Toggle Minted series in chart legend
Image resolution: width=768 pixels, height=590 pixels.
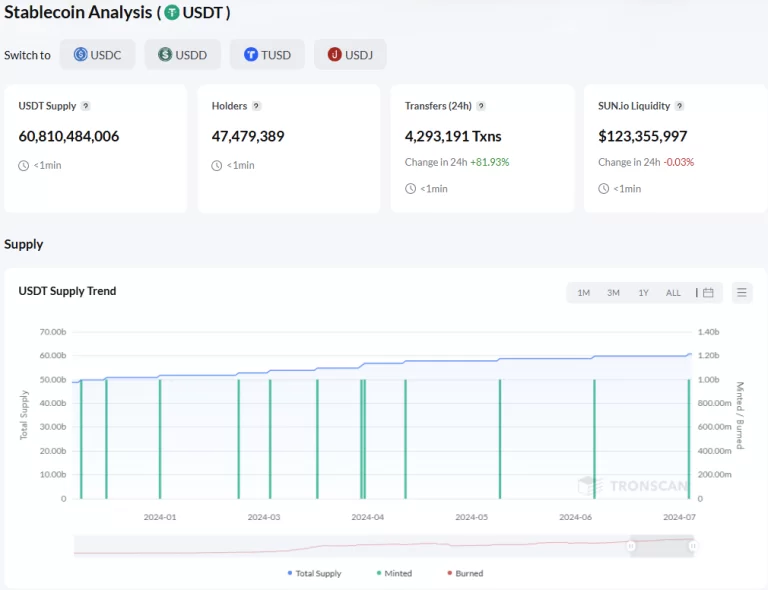(x=393, y=573)
